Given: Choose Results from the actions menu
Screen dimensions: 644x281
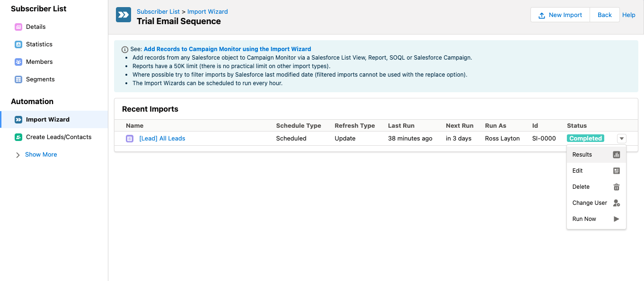Looking at the screenshot, I should [x=596, y=155].
